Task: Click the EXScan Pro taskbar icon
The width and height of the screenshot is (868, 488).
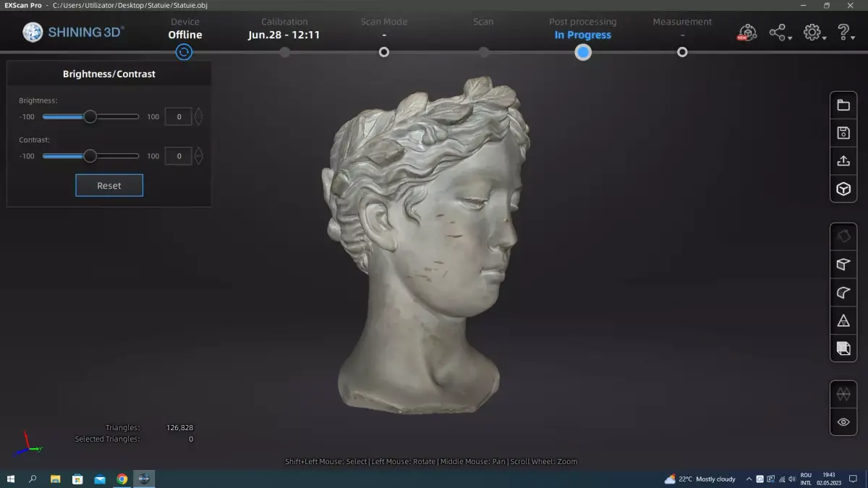Action: (x=144, y=479)
